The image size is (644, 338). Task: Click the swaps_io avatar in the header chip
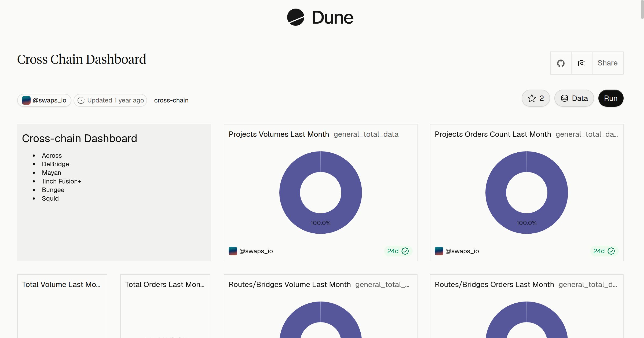coord(26,100)
